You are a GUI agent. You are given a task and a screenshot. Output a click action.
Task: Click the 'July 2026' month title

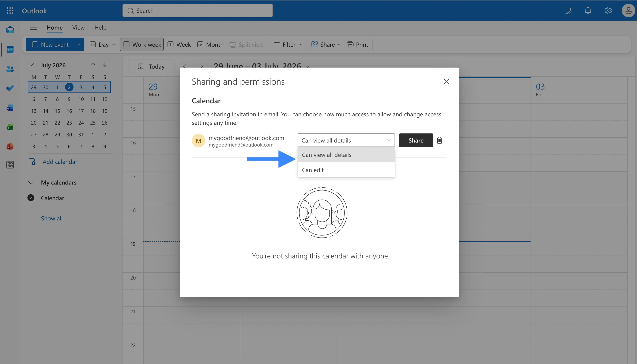coord(53,65)
